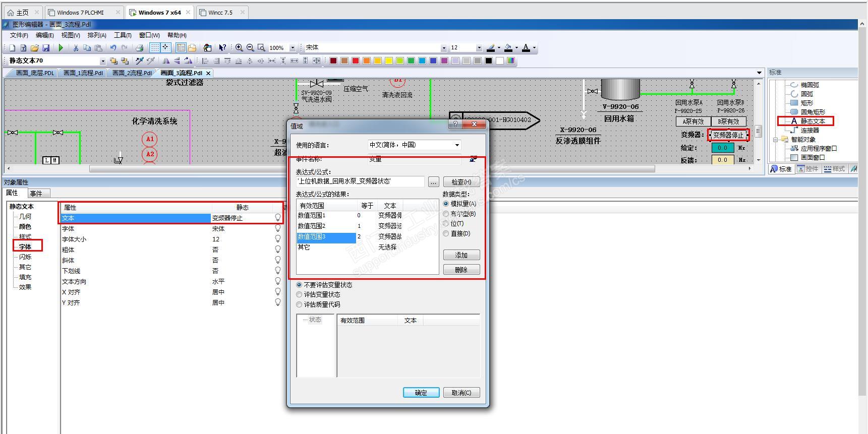This screenshot has height=434, width=868.
Task: Click the 确定 button in 值域 dialog
Action: point(421,393)
